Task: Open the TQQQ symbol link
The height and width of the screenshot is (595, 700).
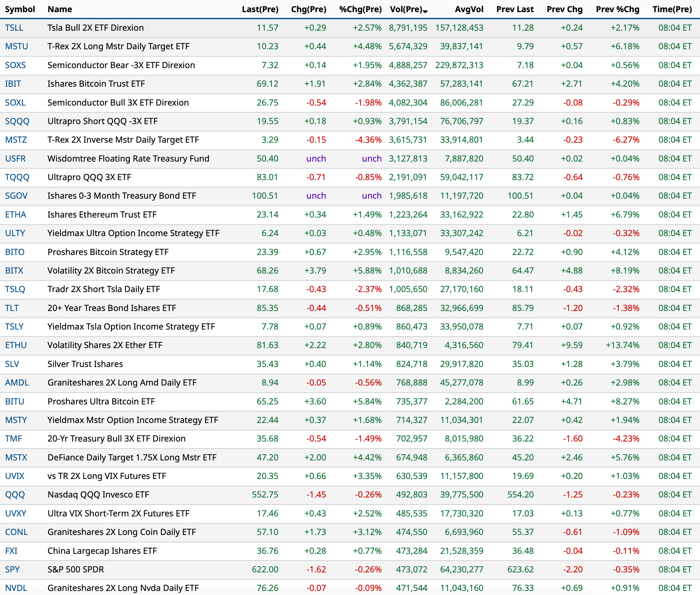Action: (17, 177)
